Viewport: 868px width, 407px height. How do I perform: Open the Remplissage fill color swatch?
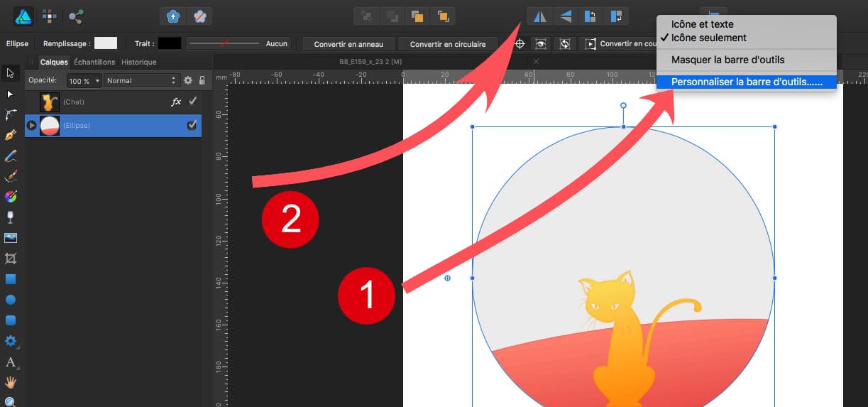pos(106,43)
